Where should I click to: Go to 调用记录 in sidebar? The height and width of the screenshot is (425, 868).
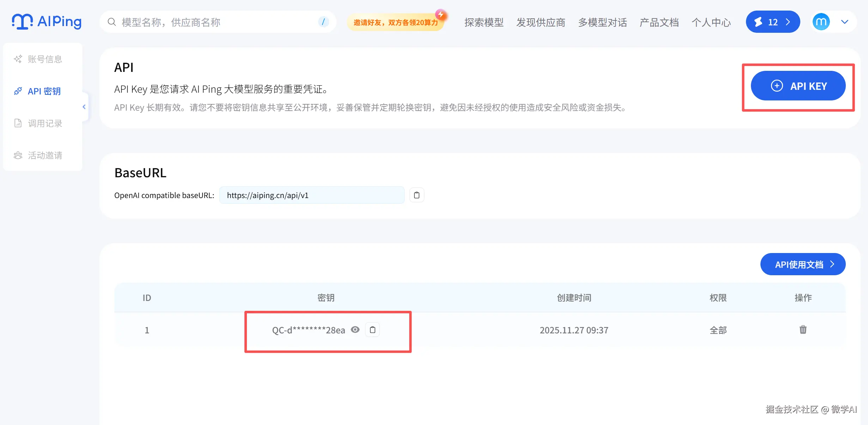[x=45, y=123]
